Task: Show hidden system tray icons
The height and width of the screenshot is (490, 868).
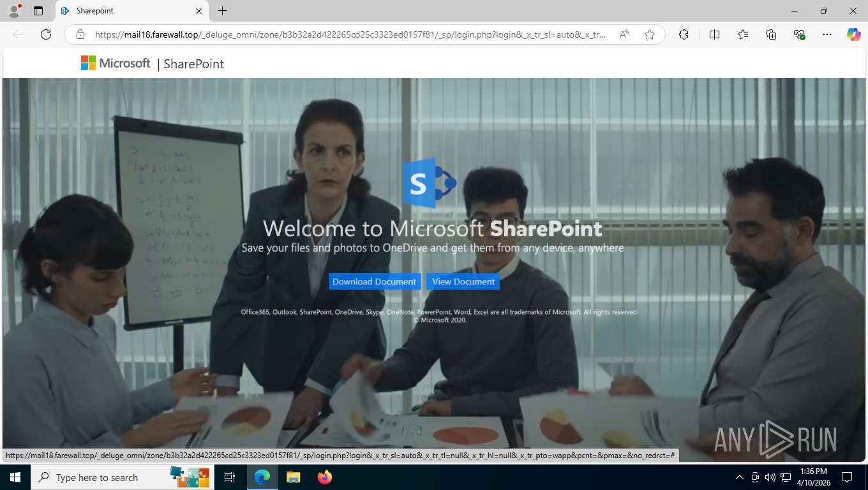Action: click(x=740, y=477)
